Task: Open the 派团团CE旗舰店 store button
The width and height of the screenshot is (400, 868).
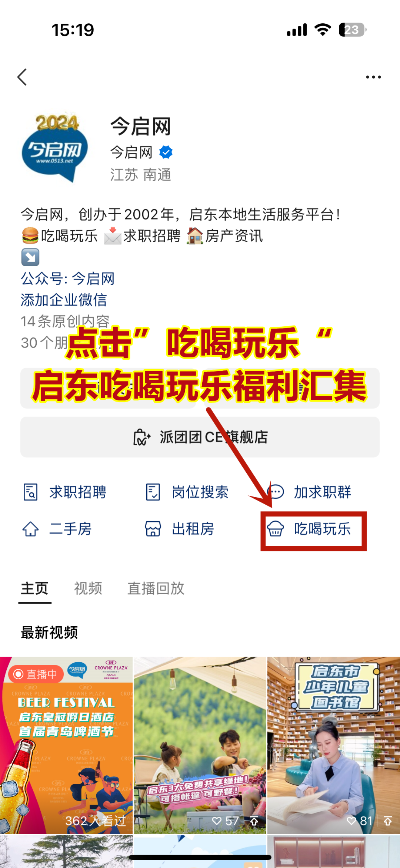Action: pyautogui.click(x=200, y=437)
